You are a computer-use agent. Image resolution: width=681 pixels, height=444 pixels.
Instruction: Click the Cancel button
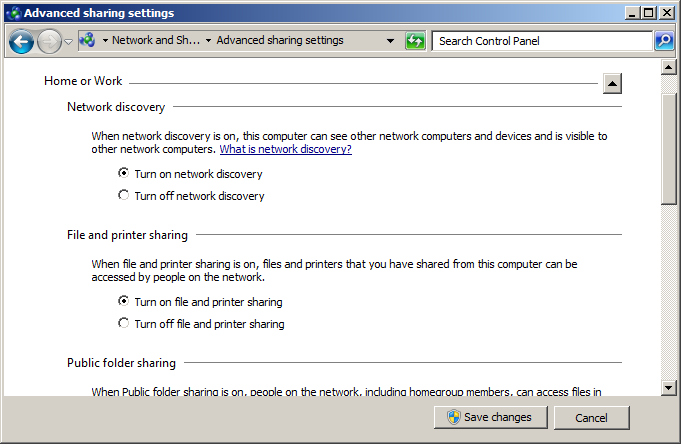(x=591, y=418)
